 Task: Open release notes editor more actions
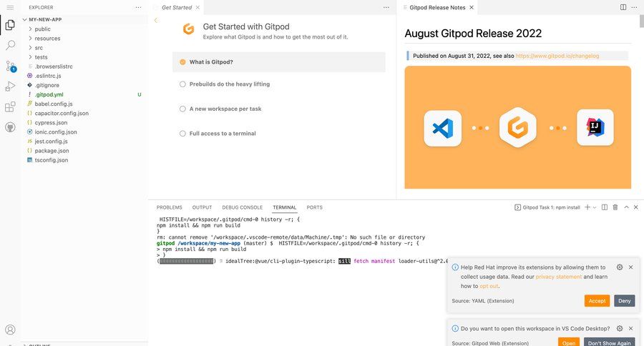(634, 7)
